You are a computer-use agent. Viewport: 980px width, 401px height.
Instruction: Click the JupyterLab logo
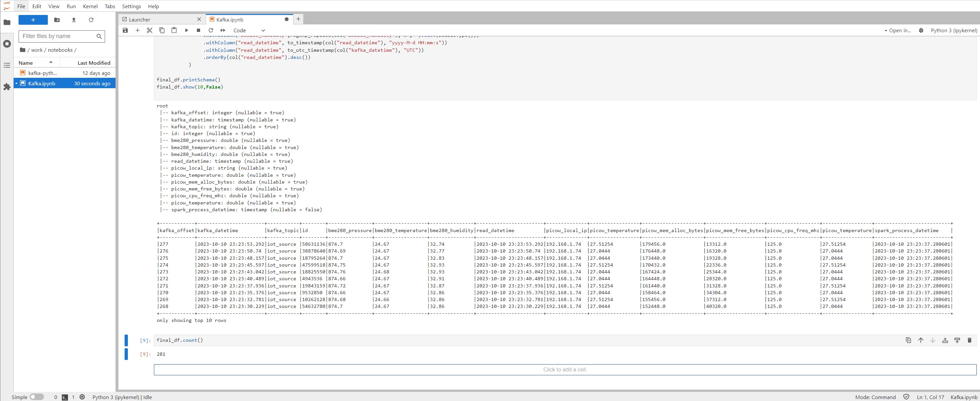pyautogui.click(x=7, y=6)
